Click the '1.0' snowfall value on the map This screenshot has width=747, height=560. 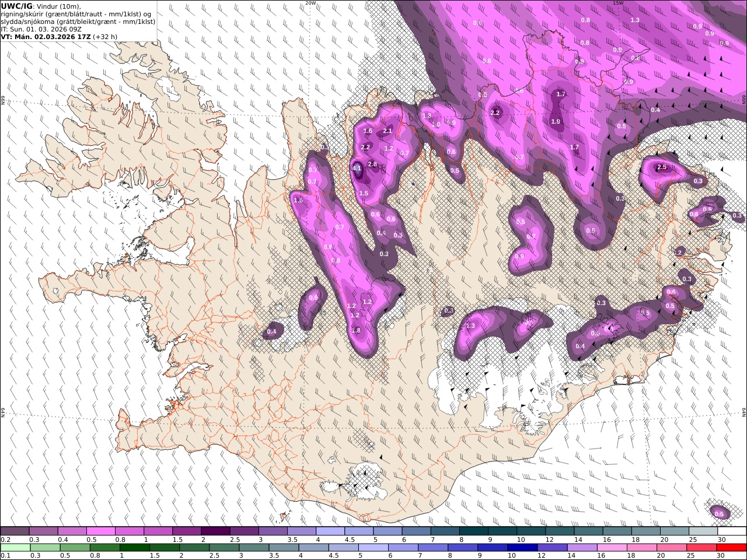(x=436, y=124)
